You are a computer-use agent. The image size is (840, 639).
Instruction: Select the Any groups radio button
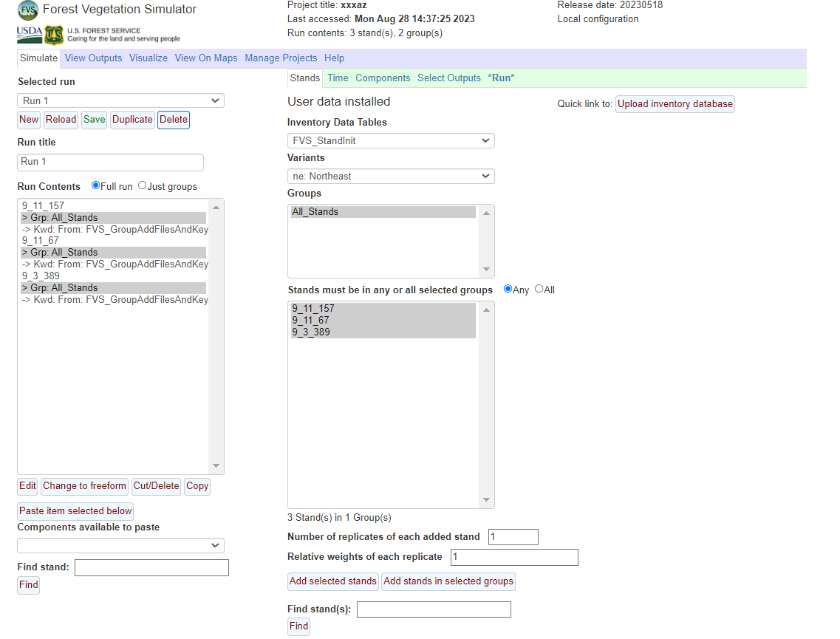508,289
